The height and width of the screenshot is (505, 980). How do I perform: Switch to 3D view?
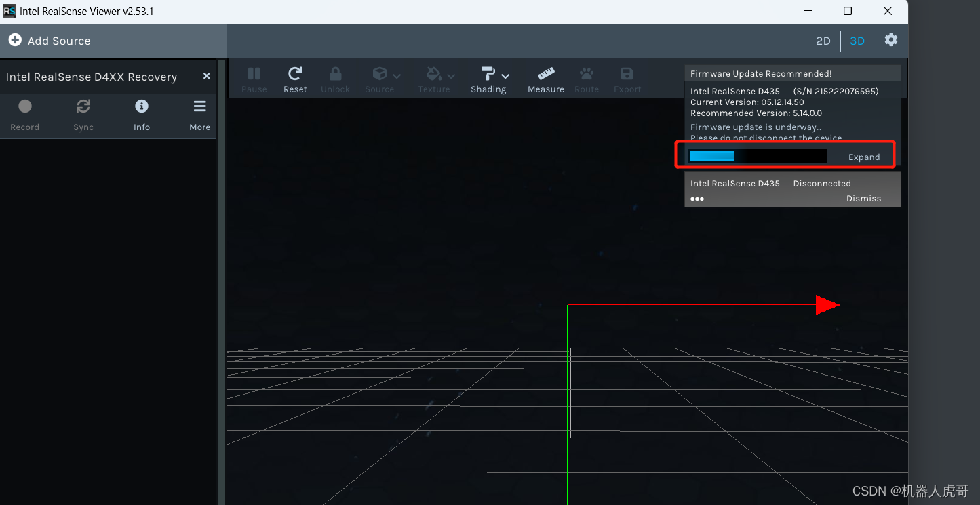click(x=857, y=41)
